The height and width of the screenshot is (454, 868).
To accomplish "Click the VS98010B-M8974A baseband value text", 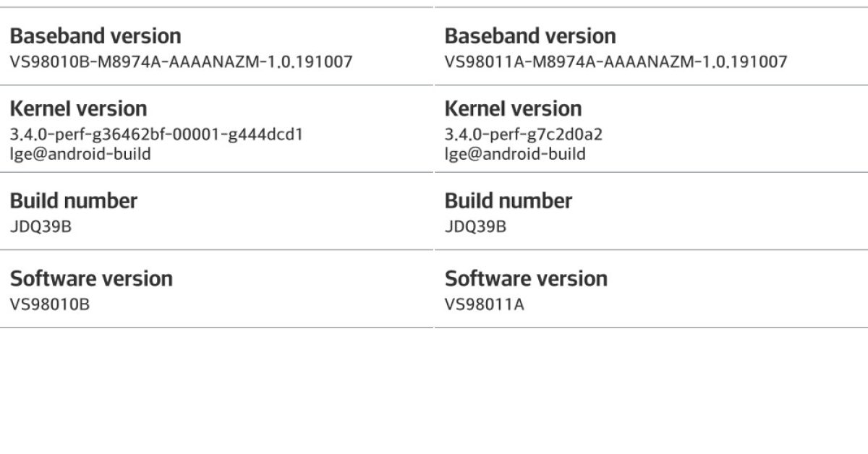I will coord(181,62).
